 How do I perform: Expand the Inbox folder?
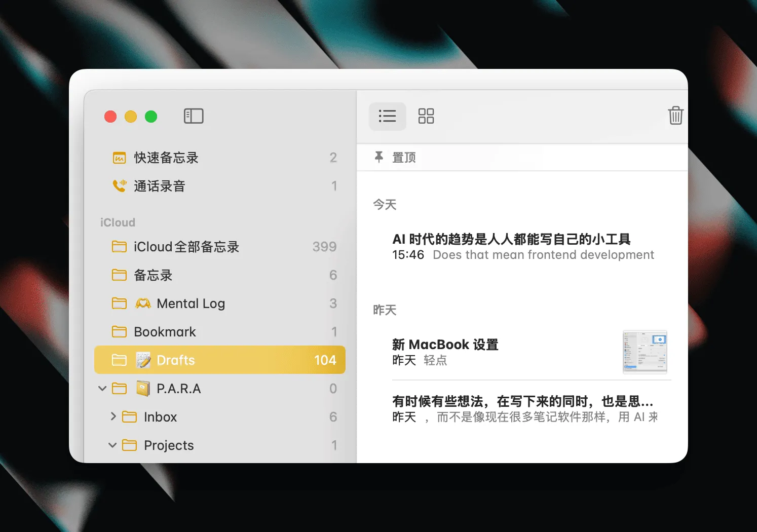pos(113,416)
